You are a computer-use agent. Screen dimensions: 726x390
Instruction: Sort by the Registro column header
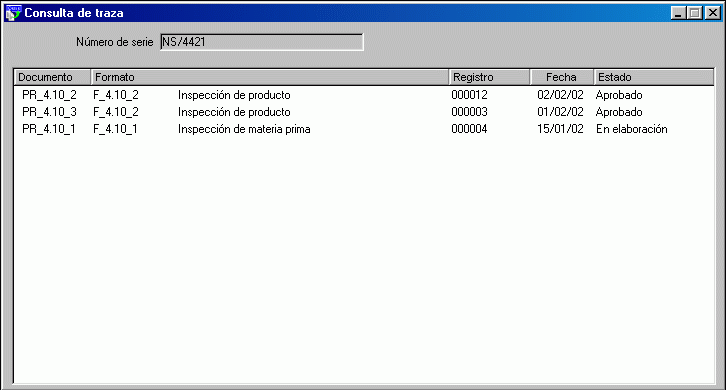(x=489, y=77)
